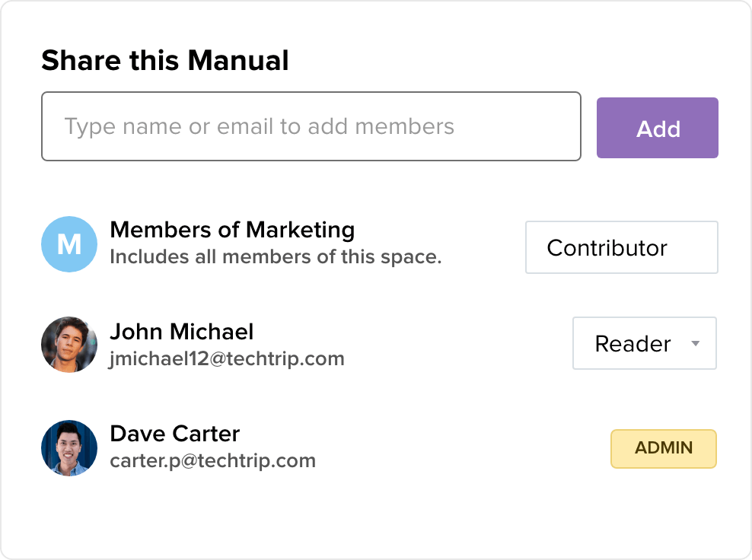Viewport: 752px width, 560px height.
Task: Open the Contributor role selector for Marketing
Action: pos(621,247)
